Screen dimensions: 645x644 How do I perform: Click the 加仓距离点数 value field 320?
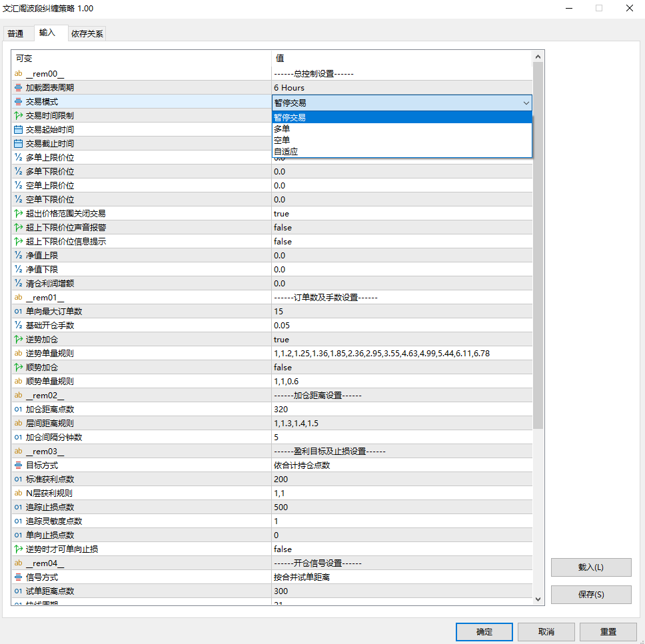402,410
